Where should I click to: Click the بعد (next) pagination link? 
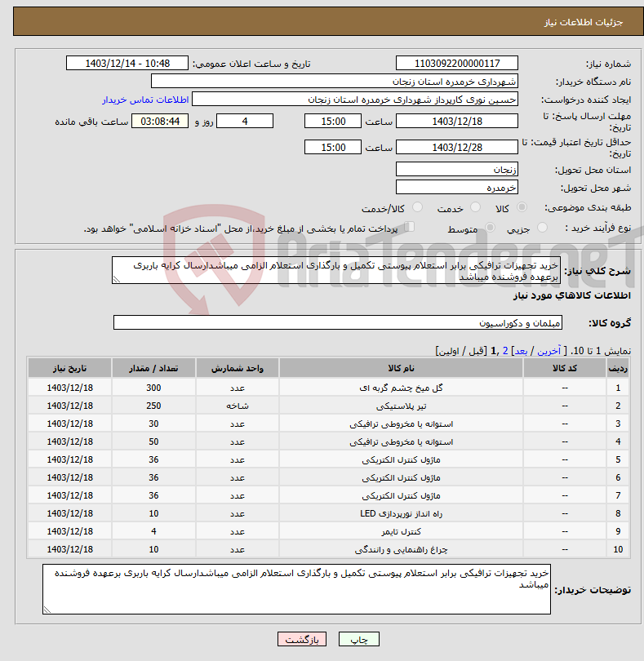pos(521,351)
